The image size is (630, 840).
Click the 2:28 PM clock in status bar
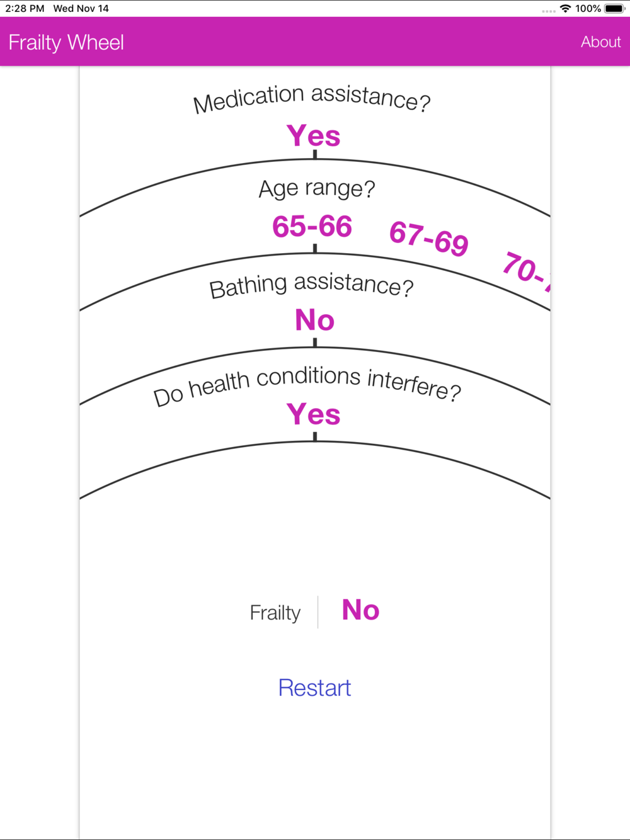pos(25,9)
